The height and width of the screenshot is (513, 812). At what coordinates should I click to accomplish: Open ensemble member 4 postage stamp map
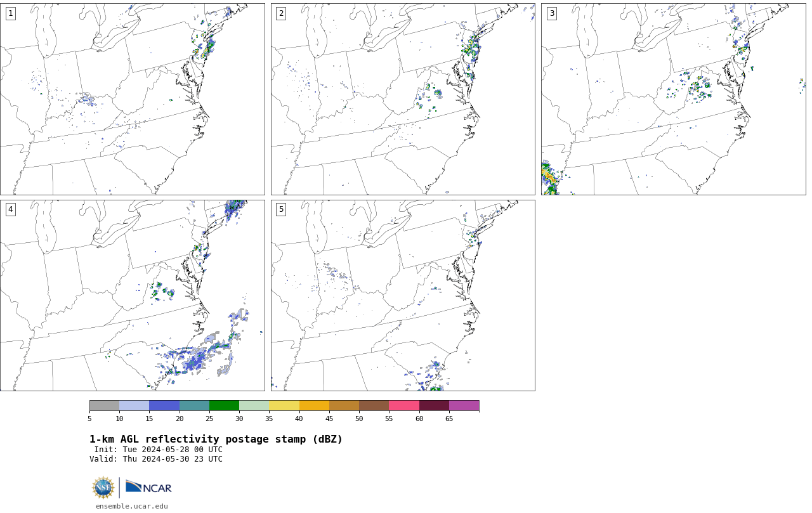[x=132, y=295]
